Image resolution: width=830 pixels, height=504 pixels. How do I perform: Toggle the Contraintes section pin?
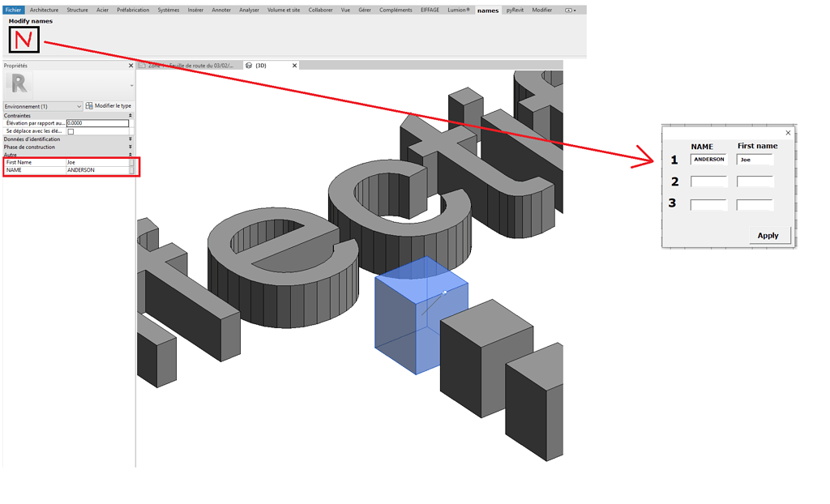coord(130,114)
